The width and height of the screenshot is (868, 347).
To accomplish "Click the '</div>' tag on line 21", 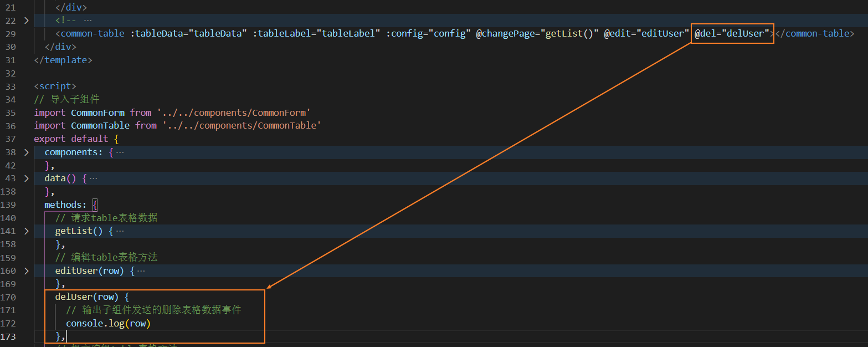I will tap(71, 8).
